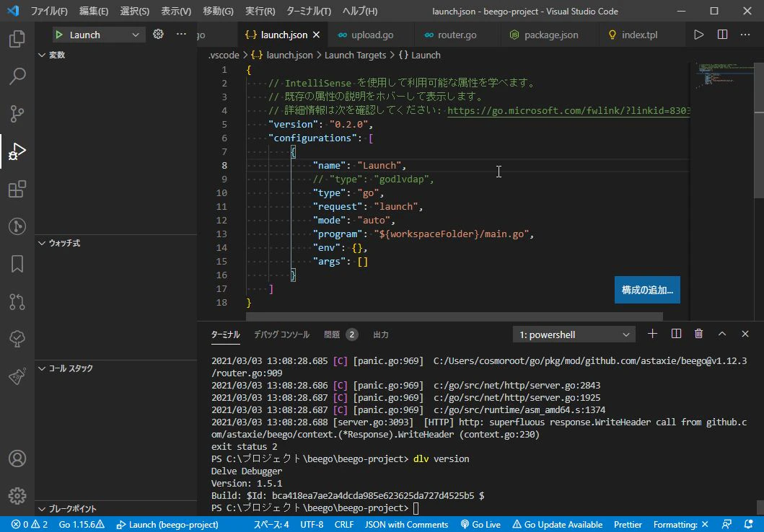Switch to the 問題 panel tab
Screen dimensions: 764x532
[x=341, y=334]
